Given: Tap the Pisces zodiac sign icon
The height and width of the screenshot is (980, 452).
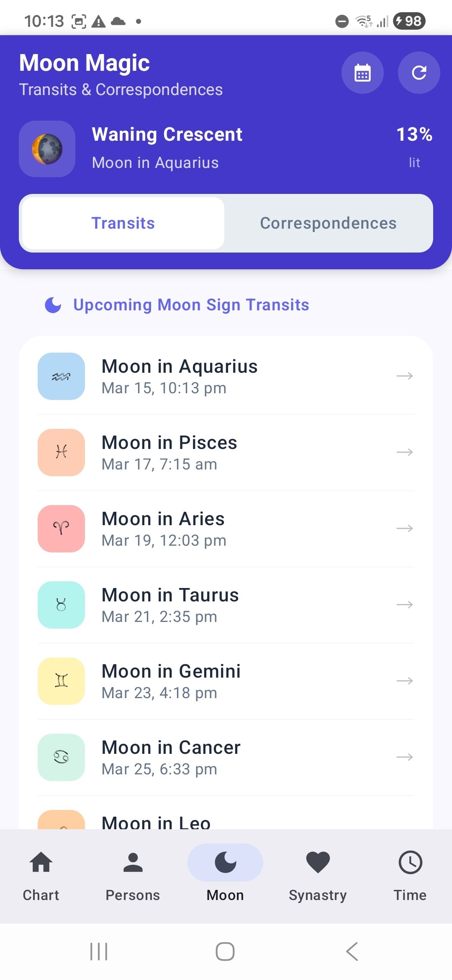Looking at the screenshot, I should [x=61, y=452].
